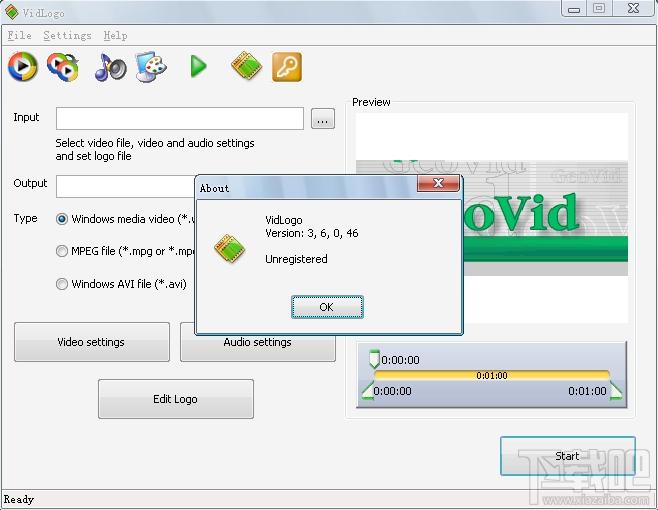Screen dimensions: 658x510
Task: Open the Help menu
Action: [115, 36]
